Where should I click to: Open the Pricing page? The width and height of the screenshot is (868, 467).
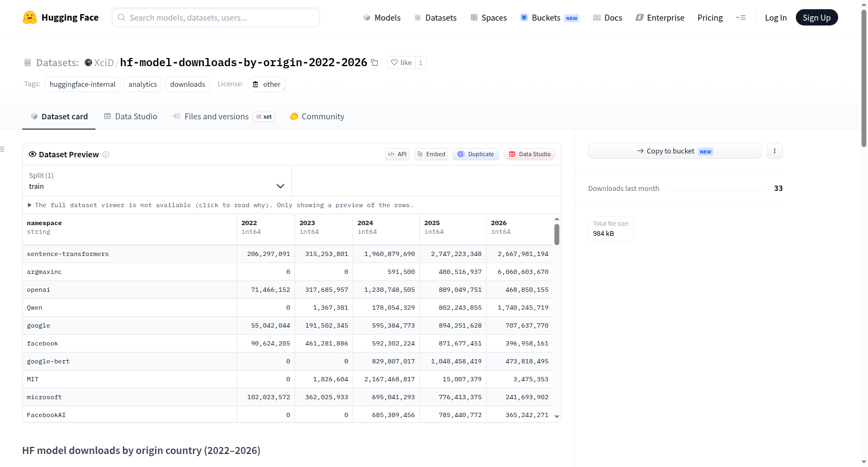coord(710,17)
